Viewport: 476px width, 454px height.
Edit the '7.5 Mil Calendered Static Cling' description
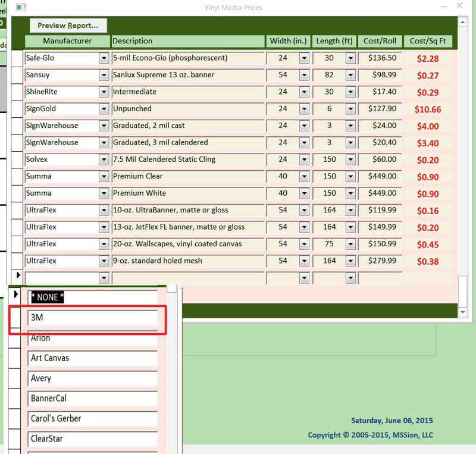point(188,159)
